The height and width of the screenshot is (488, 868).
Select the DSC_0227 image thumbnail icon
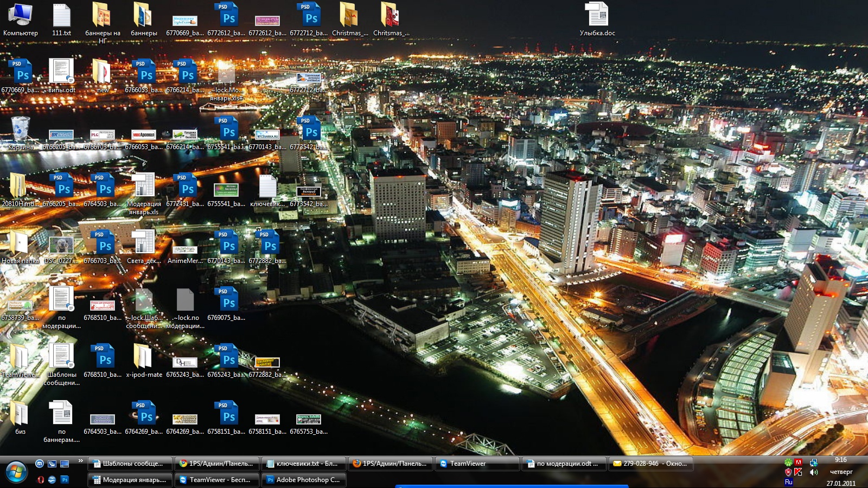point(61,245)
